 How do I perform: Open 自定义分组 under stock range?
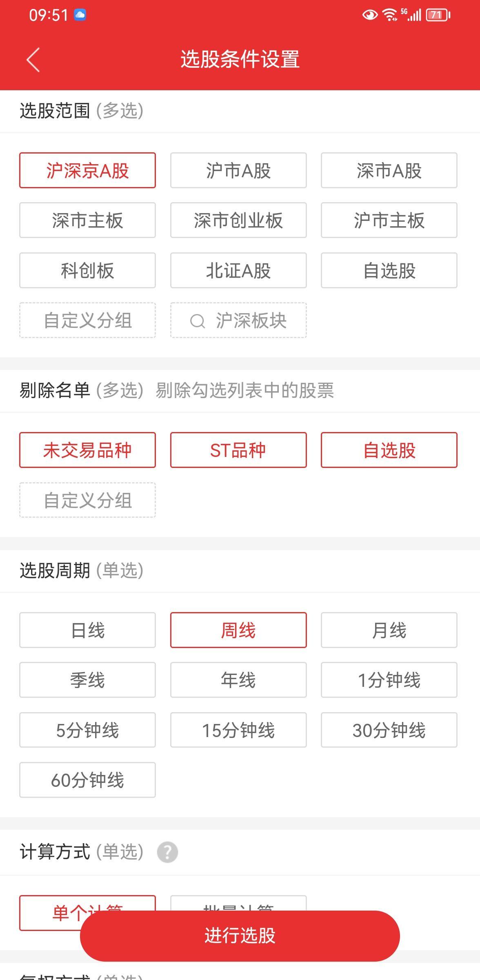pos(87,321)
